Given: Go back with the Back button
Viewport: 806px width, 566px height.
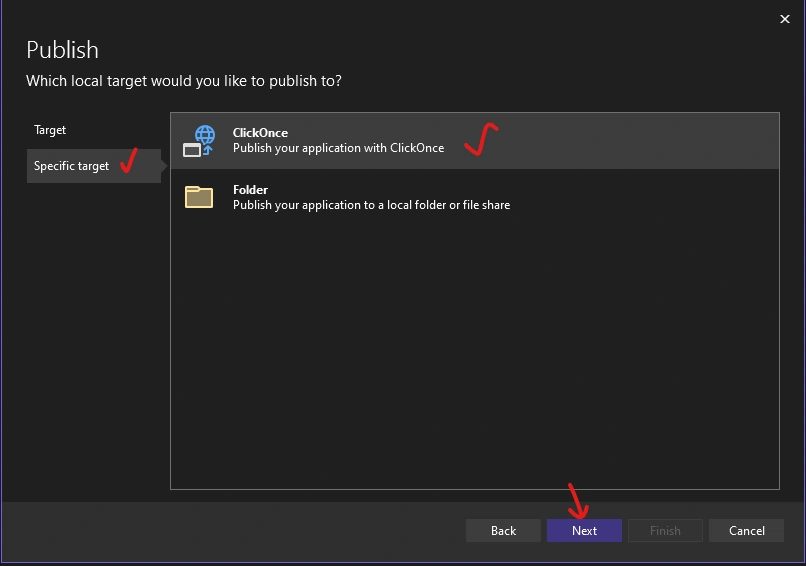Looking at the screenshot, I should [x=503, y=531].
